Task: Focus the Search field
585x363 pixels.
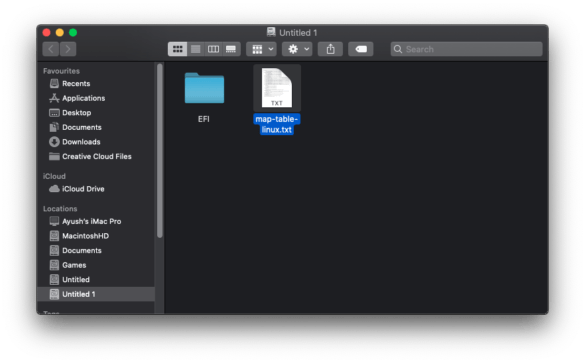Action: pyautogui.click(x=466, y=49)
